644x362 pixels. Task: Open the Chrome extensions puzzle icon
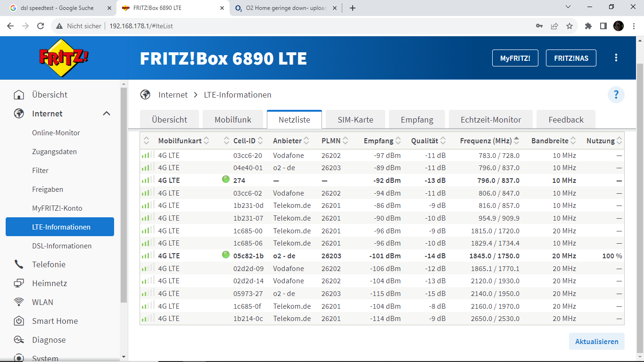tap(588, 26)
